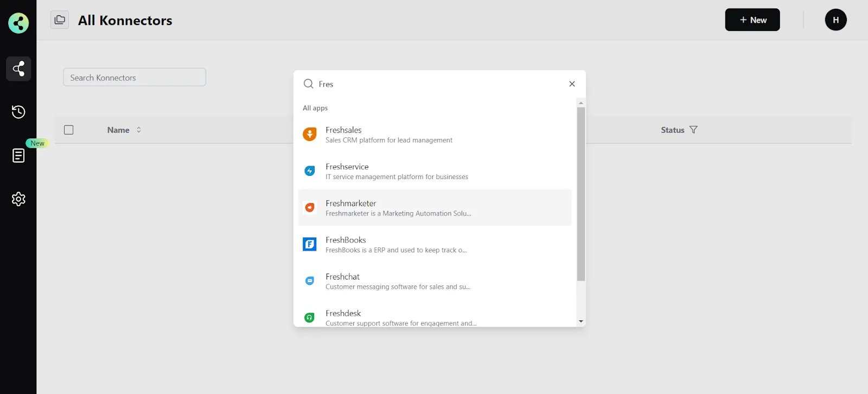Screen dimensions: 868x394
Task: Click the Name column header
Action: (x=118, y=130)
